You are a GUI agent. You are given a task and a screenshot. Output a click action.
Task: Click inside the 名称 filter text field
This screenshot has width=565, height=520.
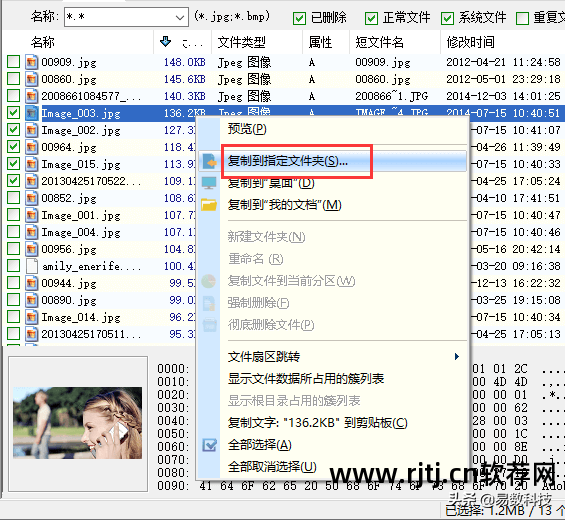(x=119, y=17)
